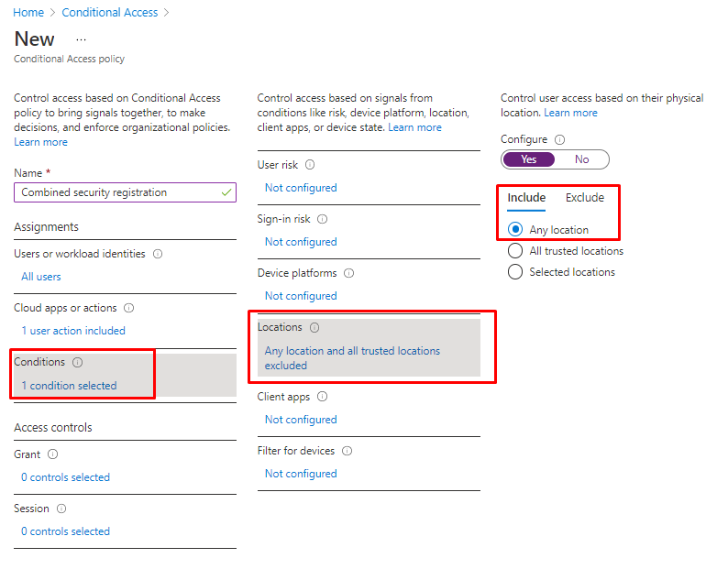Click the info icon beside Filter for devices
This screenshot has height=569, width=728.
click(x=347, y=451)
